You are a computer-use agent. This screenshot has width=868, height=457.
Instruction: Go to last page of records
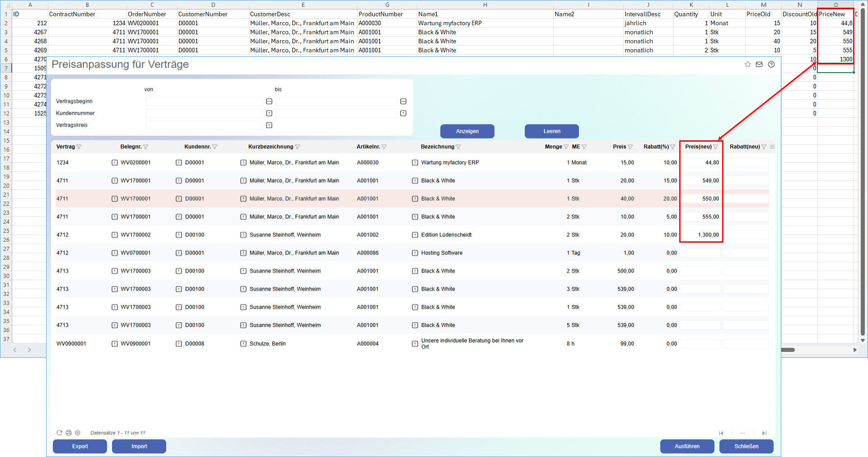click(764, 433)
